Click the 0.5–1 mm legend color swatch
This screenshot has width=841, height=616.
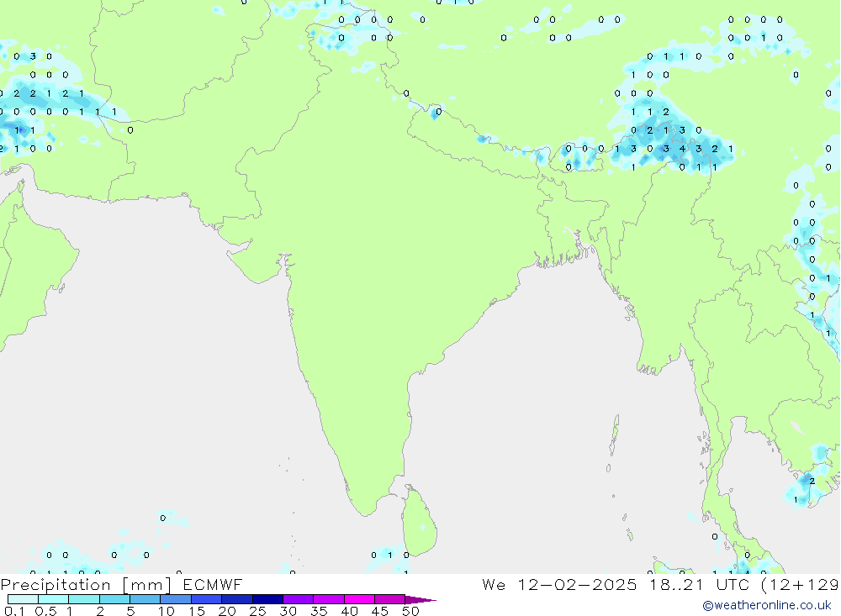54,599
